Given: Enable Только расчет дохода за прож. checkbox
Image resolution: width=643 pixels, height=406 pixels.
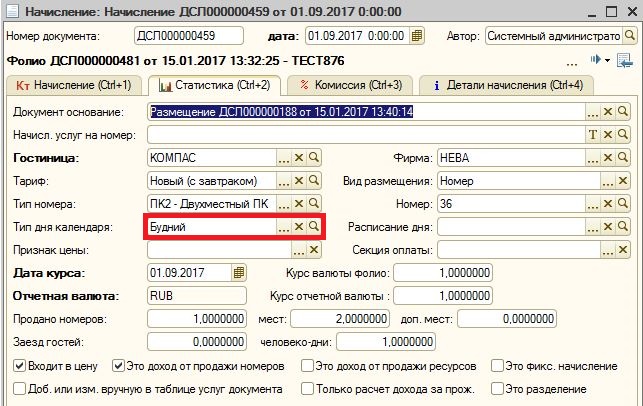Looking at the screenshot, I should 307,388.
